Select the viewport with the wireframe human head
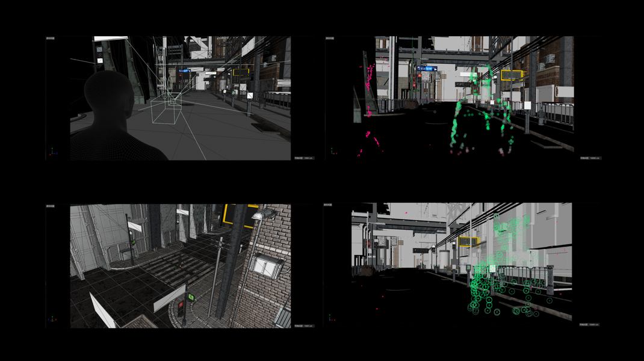644x361 pixels. [181, 98]
